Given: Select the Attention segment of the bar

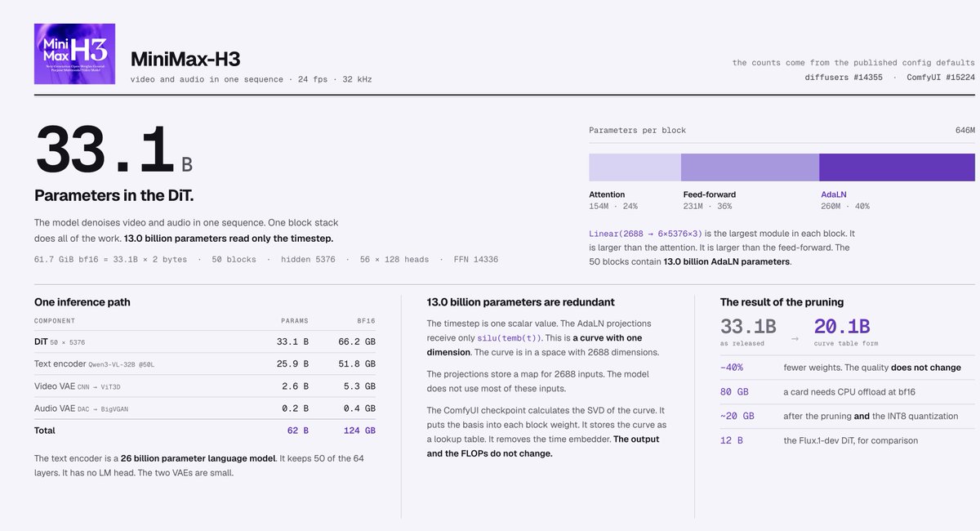Looking at the screenshot, I should click(635, 167).
